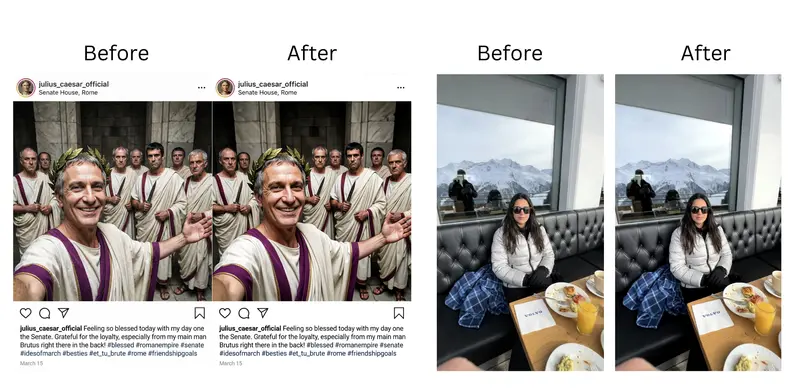The image size is (800, 391).
Task: Open three-dot options menu on After post
Action: click(401, 88)
